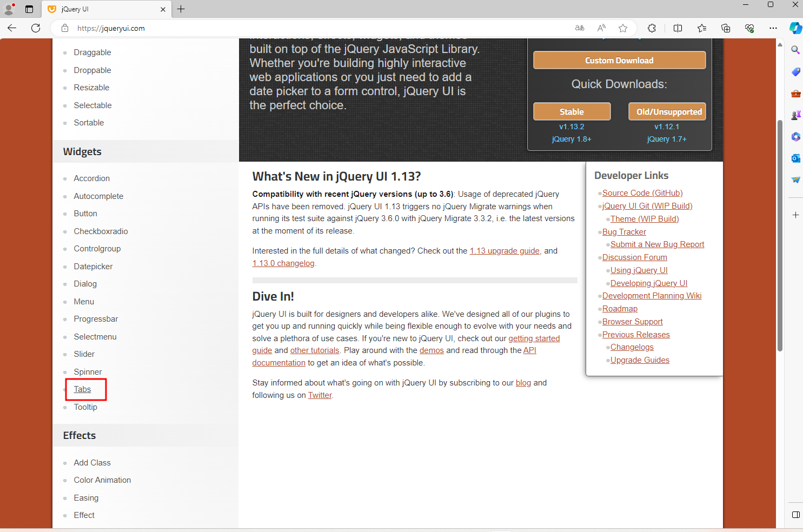Open the sidebar Shopping tag icon
Image resolution: width=803 pixels, height=532 pixels.
[795, 72]
